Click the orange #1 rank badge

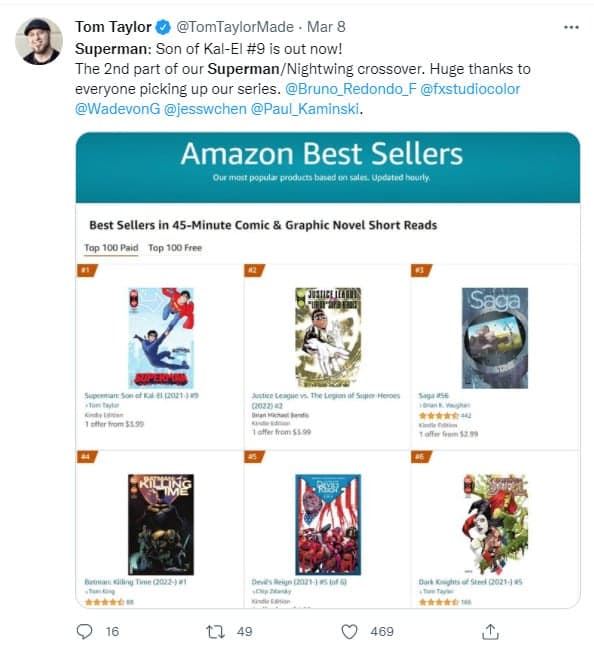pos(87,270)
